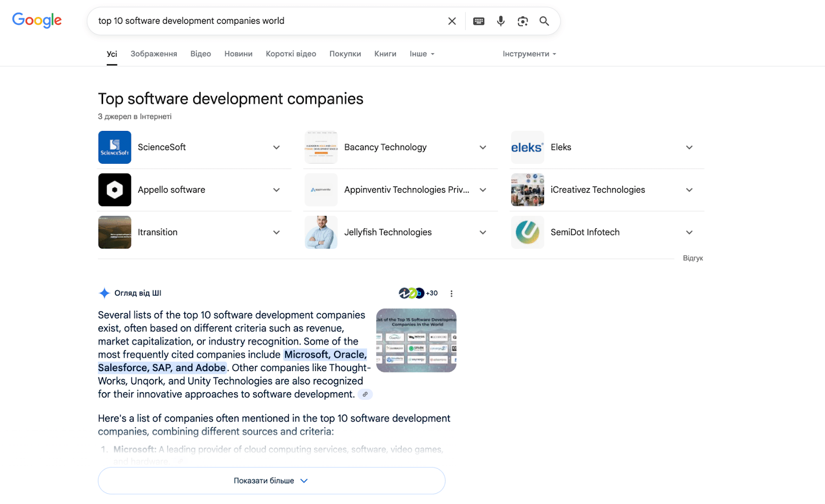Click inside the search query field
825x504 pixels.
(268, 21)
